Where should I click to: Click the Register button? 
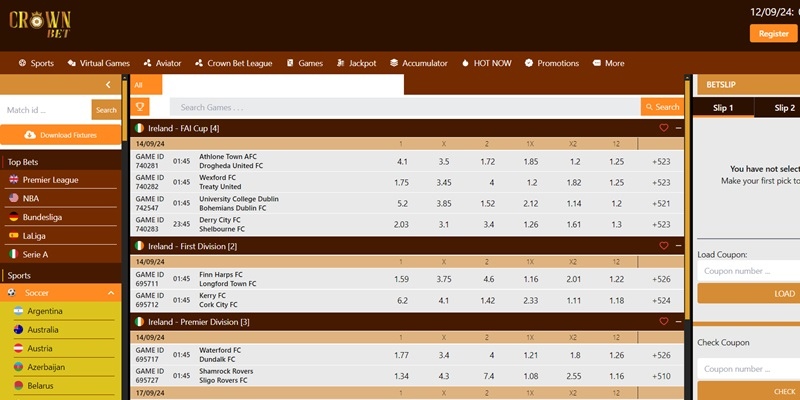(773, 33)
